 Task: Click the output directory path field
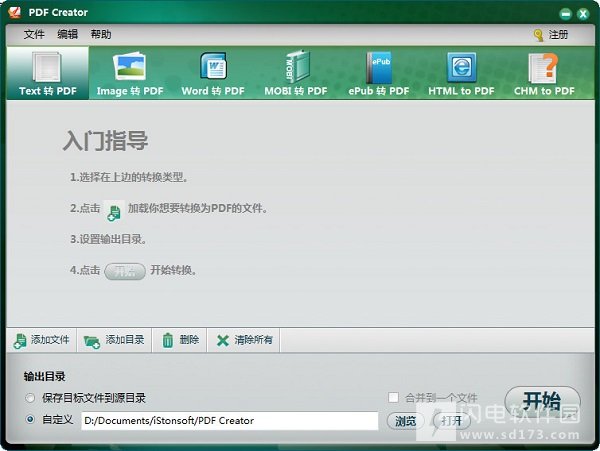(x=230, y=420)
